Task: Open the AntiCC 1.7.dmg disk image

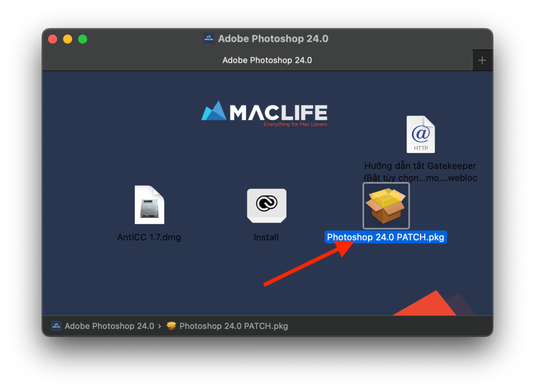Action: [x=149, y=206]
